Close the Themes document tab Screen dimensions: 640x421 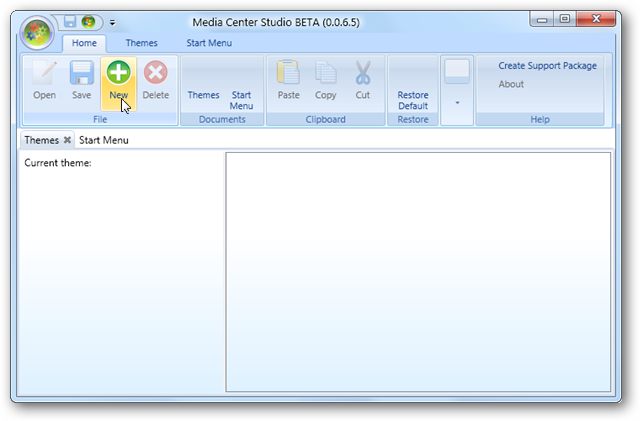(x=67, y=140)
